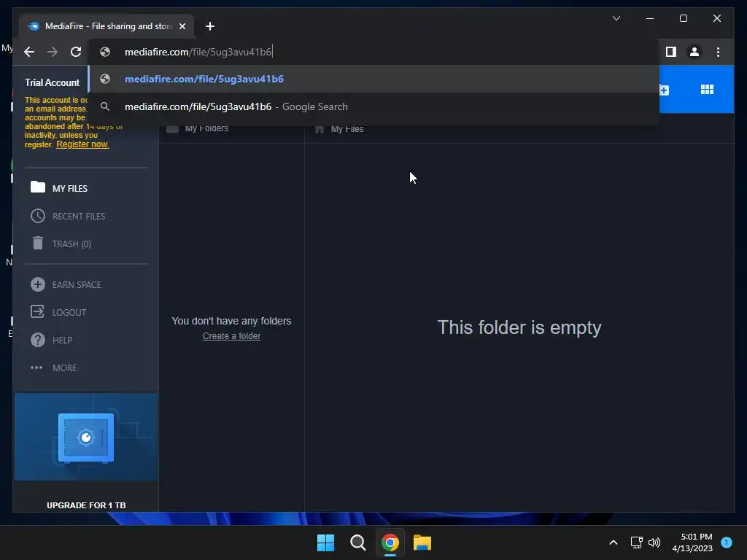Reload the MediaFire page

tap(76, 52)
